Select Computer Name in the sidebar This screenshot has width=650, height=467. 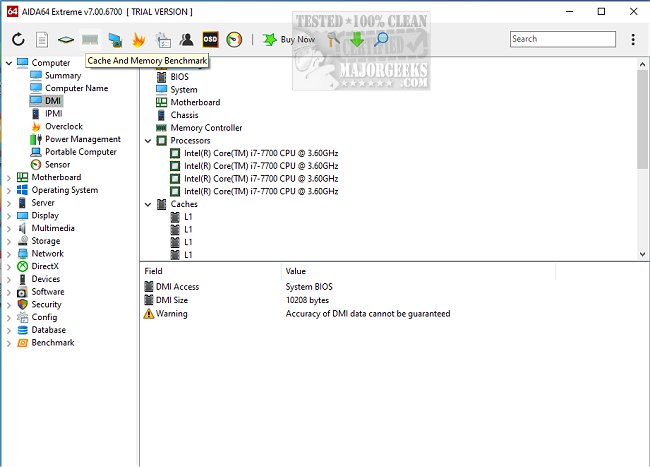76,88
